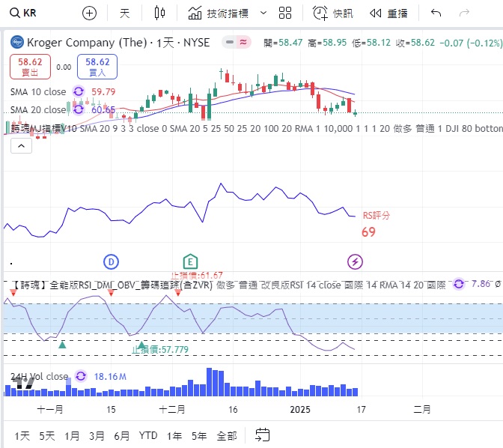Select the SMA 10 close legend
The width and height of the screenshot is (503, 448).
(38, 92)
